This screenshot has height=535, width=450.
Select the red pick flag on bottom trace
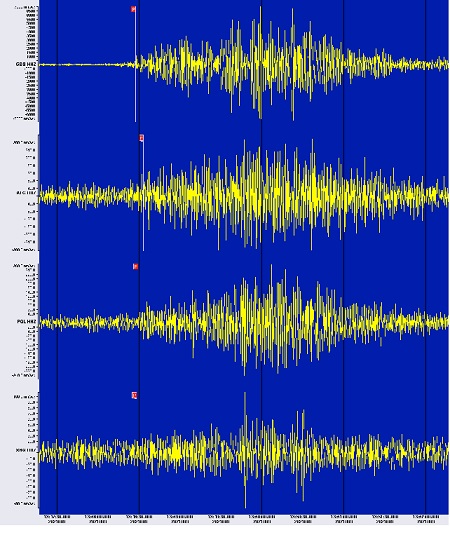(x=134, y=395)
